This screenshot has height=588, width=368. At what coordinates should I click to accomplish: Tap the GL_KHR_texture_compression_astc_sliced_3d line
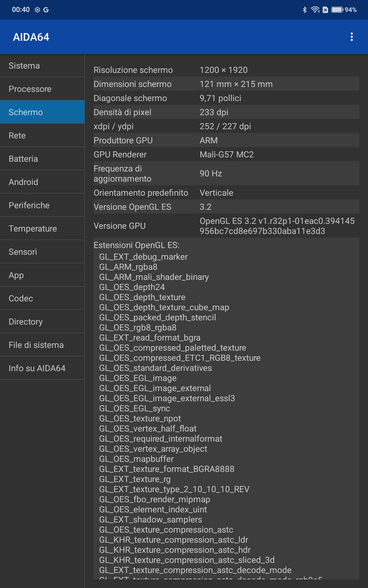pos(187,560)
